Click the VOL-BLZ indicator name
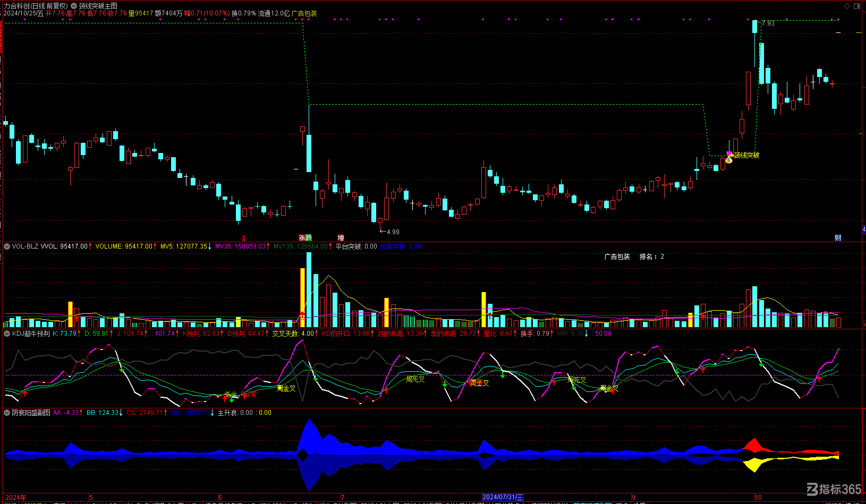The width and height of the screenshot is (866, 504). (26, 246)
